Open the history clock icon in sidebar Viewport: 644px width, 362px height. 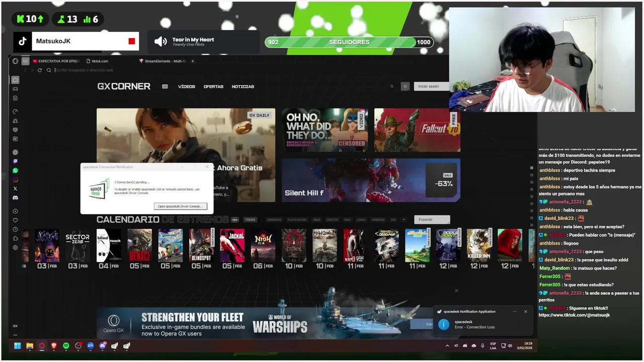(16, 229)
